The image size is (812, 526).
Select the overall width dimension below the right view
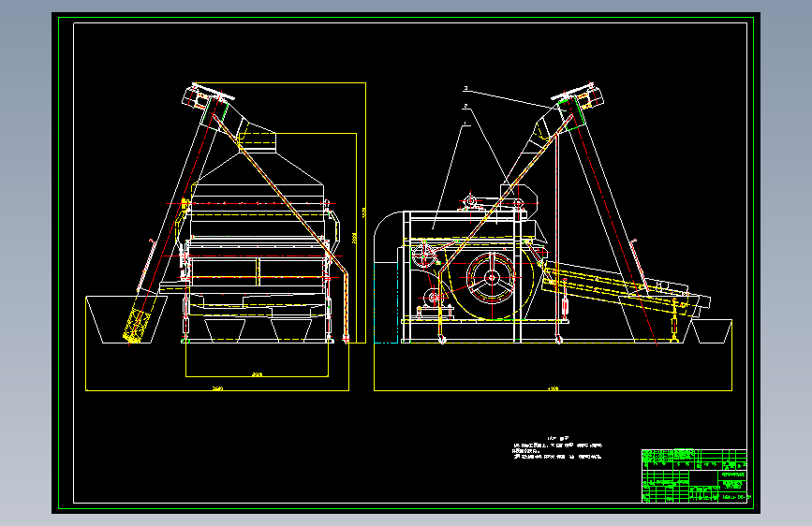[x=553, y=389]
